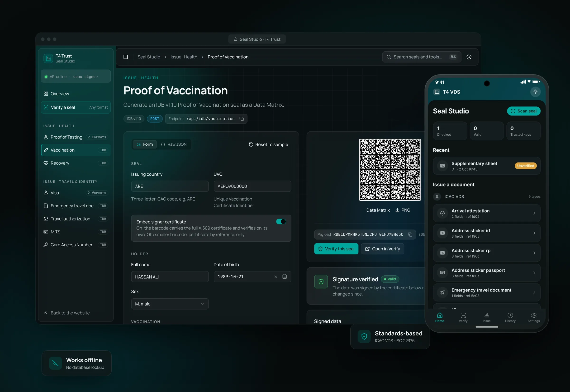Download the Data Matrix as PNG
This screenshot has width=570, height=392.
[403, 210]
